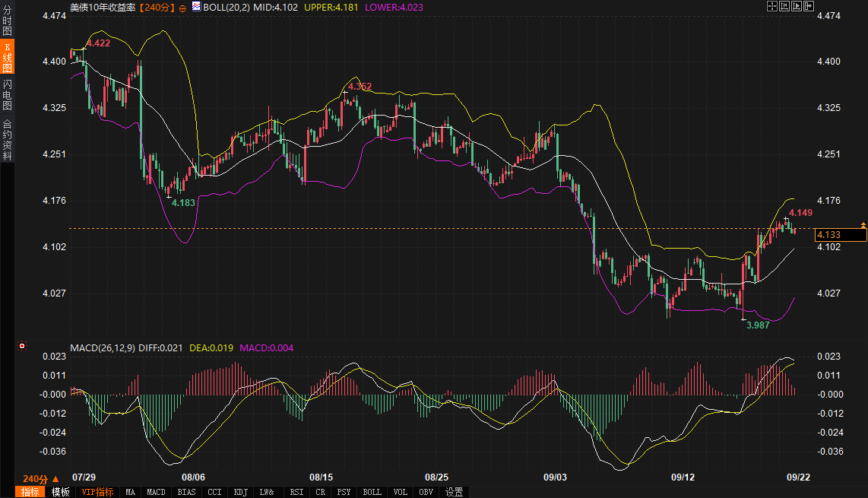Select the MA indicator
The width and height of the screenshot is (868, 498).
point(130,492)
